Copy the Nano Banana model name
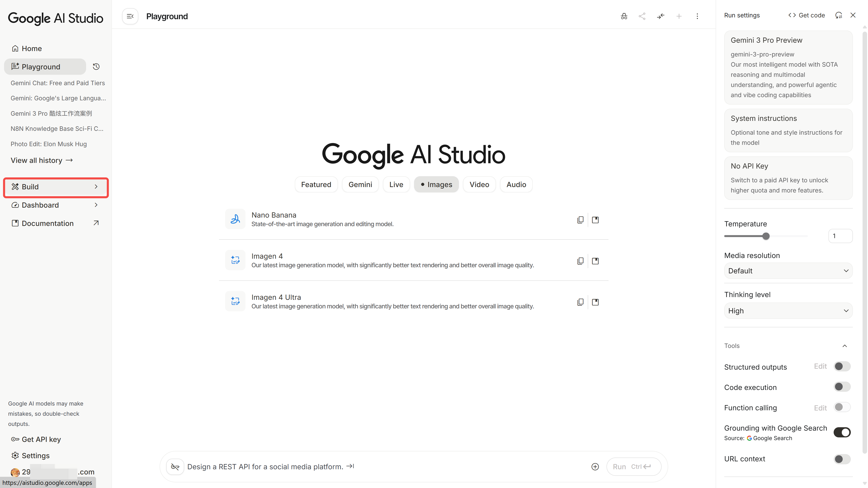This screenshot has width=868, height=488. pos(580,220)
